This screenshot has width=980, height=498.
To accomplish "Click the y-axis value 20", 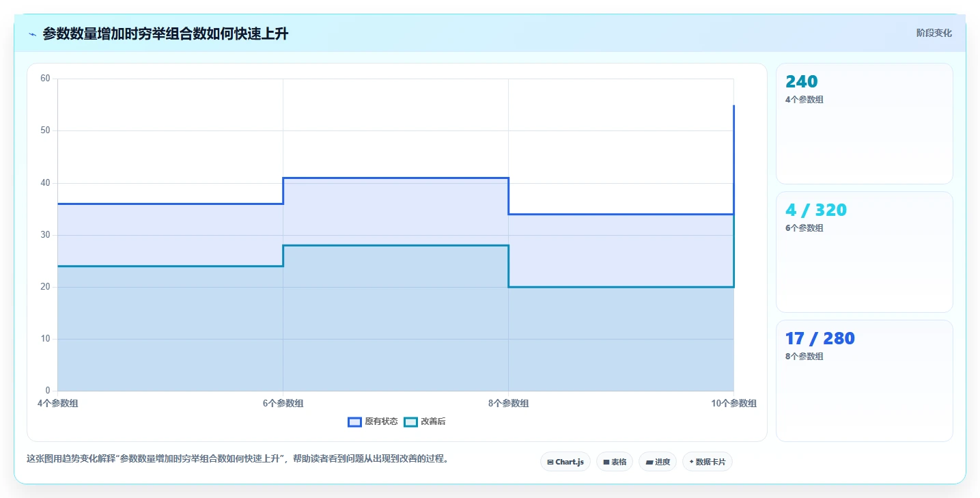I will [x=45, y=287].
